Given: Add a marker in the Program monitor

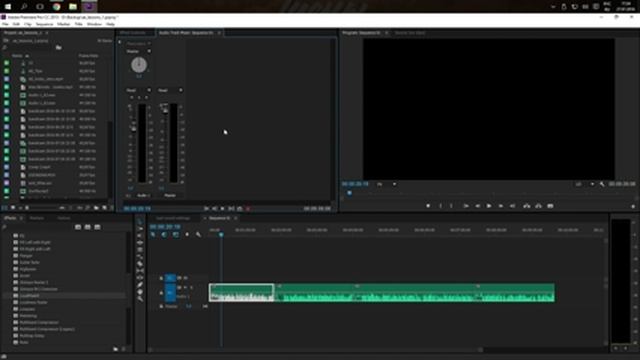Looking at the screenshot, I should pyautogui.click(x=428, y=206).
